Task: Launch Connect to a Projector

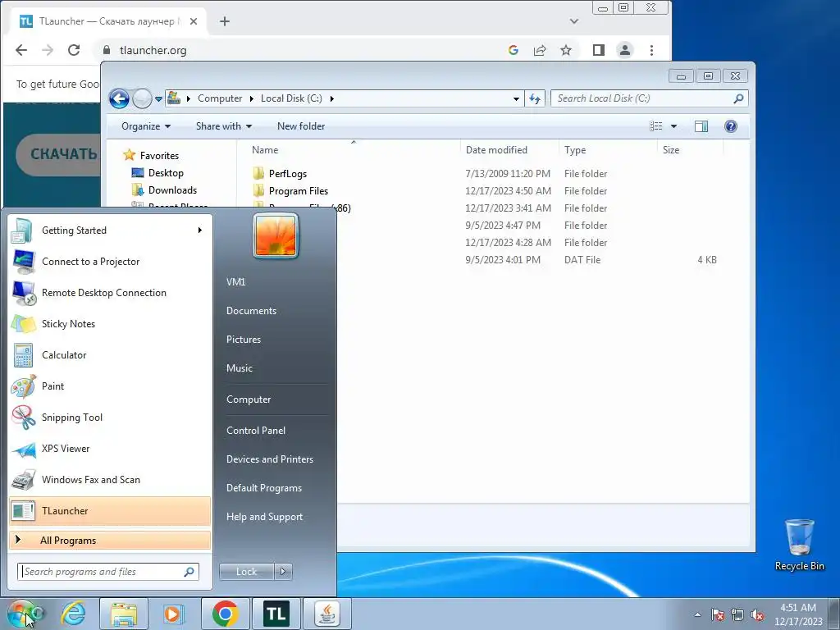Action: (110, 262)
